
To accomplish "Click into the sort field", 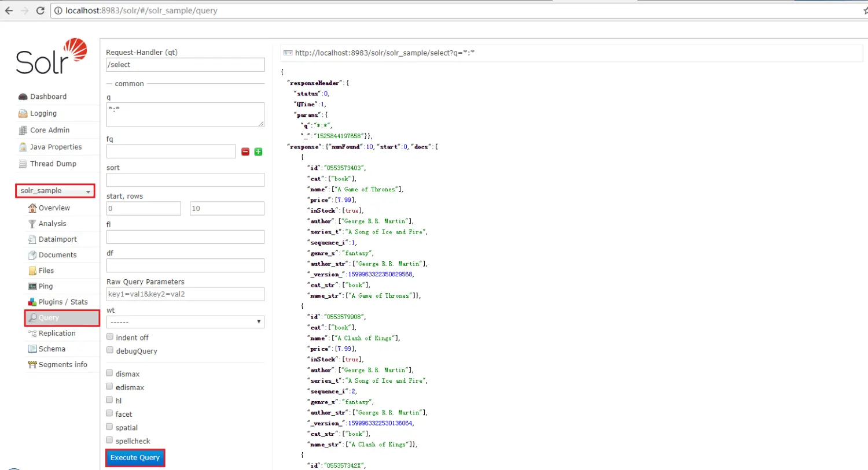I will [x=185, y=180].
